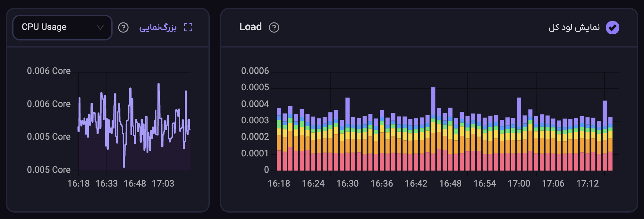
Task: Click the بزرگ‌نمایی zoom link
Action: (158, 28)
